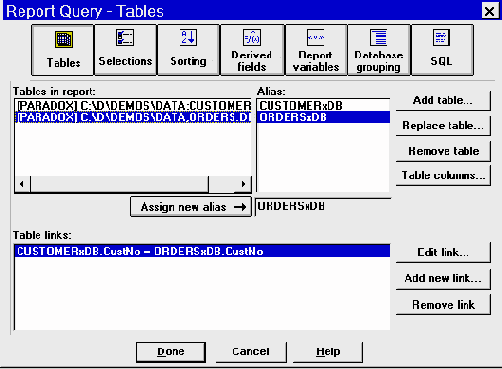Select CUSTOMERxDB in Alias list

tap(323, 106)
